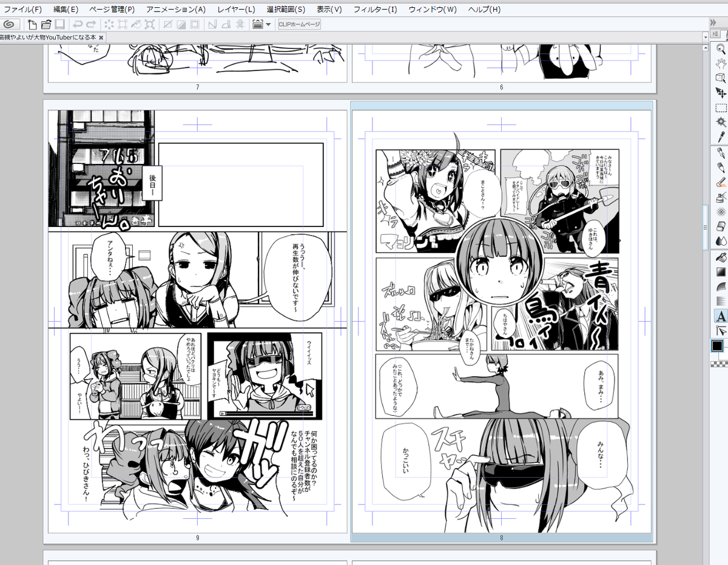Screen dimensions: 728x565
Task: Click the Clear layer dotted-circle icon
Action: point(109,24)
